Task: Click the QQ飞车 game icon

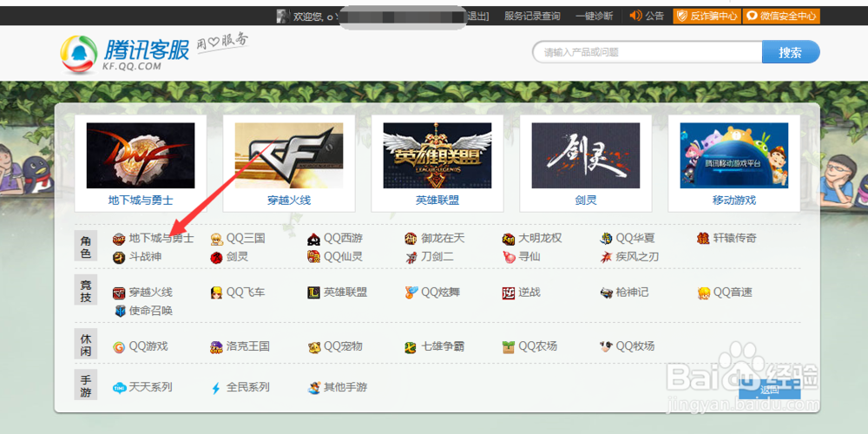Action: point(216,293)
